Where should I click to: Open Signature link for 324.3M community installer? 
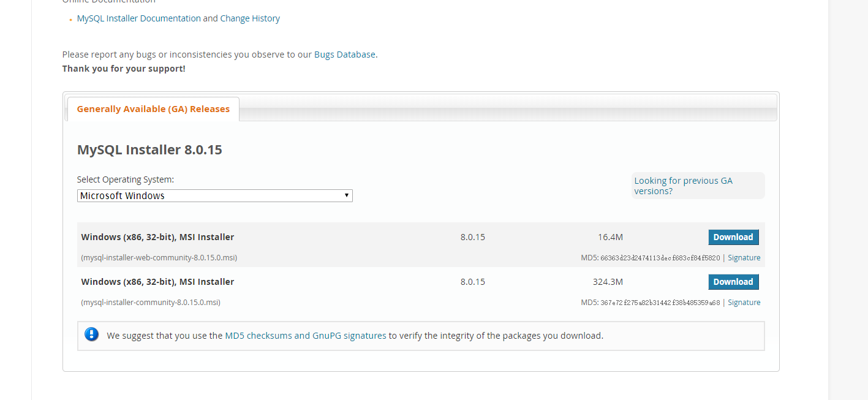(x=744, y=303)
